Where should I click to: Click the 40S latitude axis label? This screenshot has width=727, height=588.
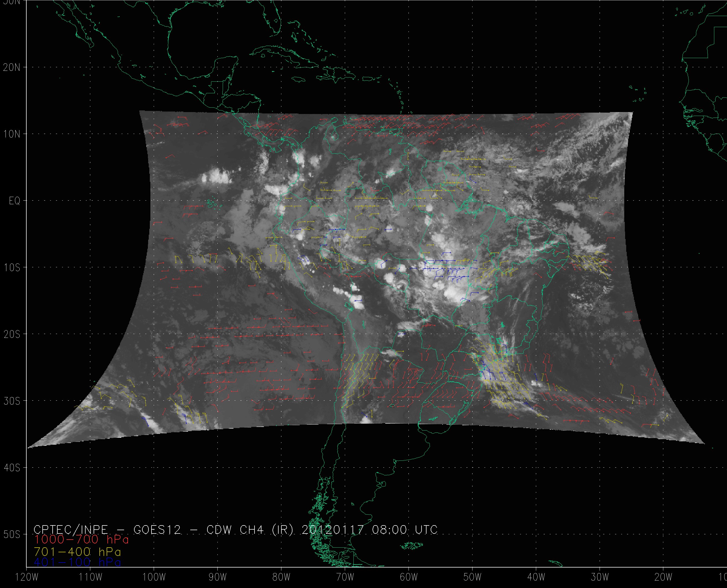(12, 468)
